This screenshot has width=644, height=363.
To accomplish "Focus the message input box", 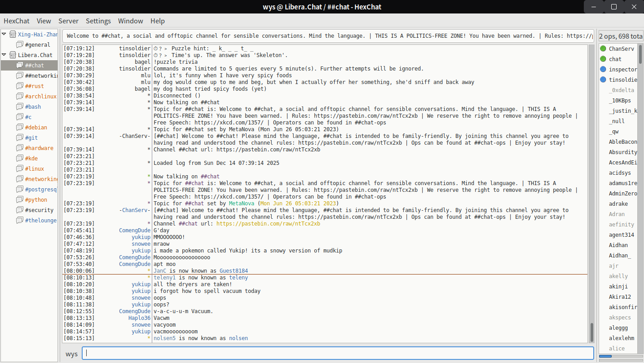I will [x=337, y=353].
